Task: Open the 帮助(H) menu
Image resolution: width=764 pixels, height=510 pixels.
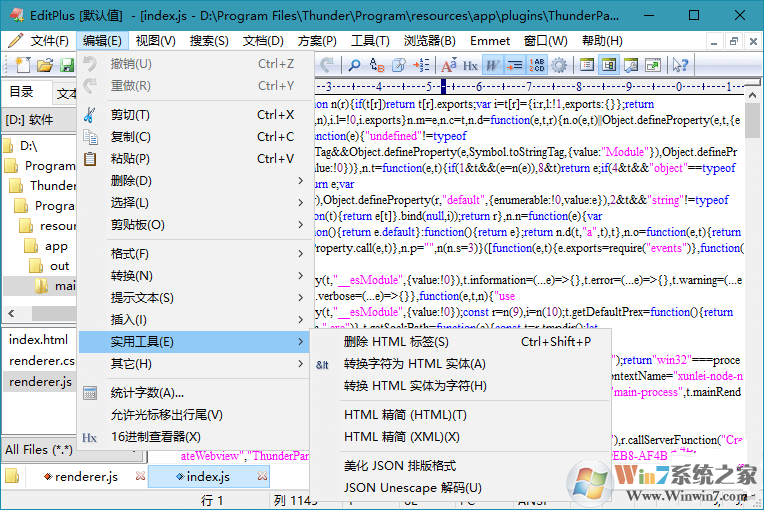Action: point(602,41)
